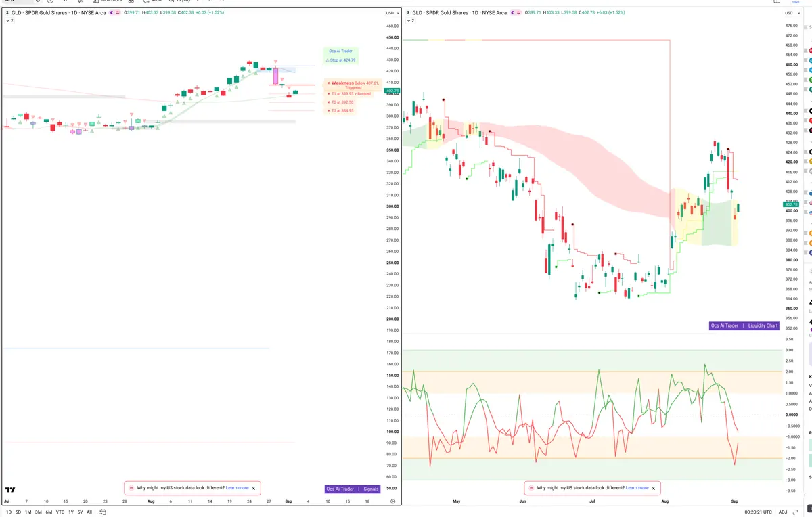Toggle ADJ price adjustment
The image size is (812, 517).
click(783, 512)
